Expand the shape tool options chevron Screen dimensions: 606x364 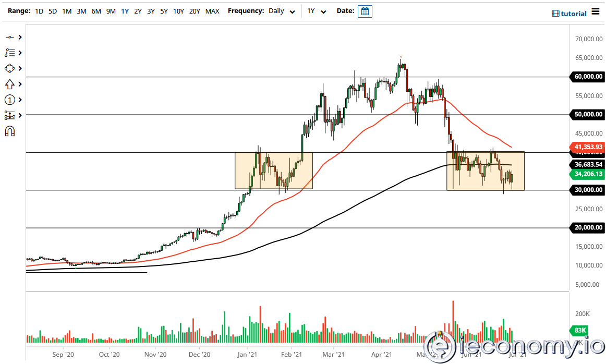20,68
